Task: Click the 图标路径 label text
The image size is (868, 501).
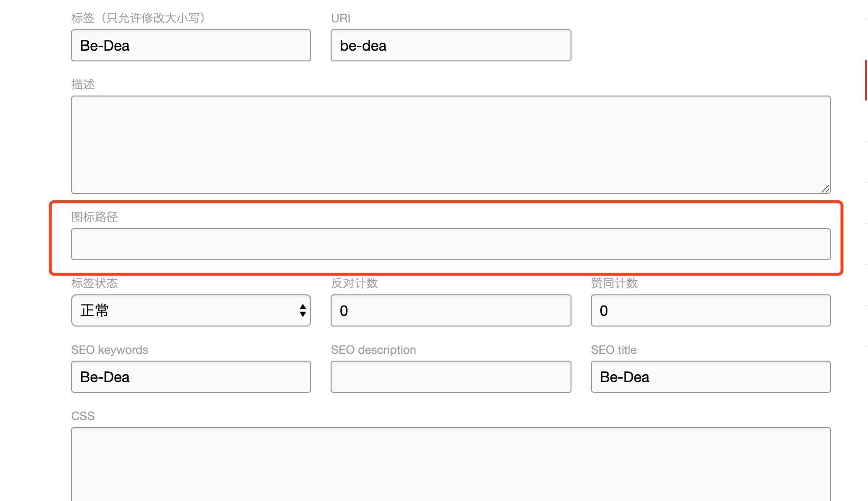Action: coord(95,217)
